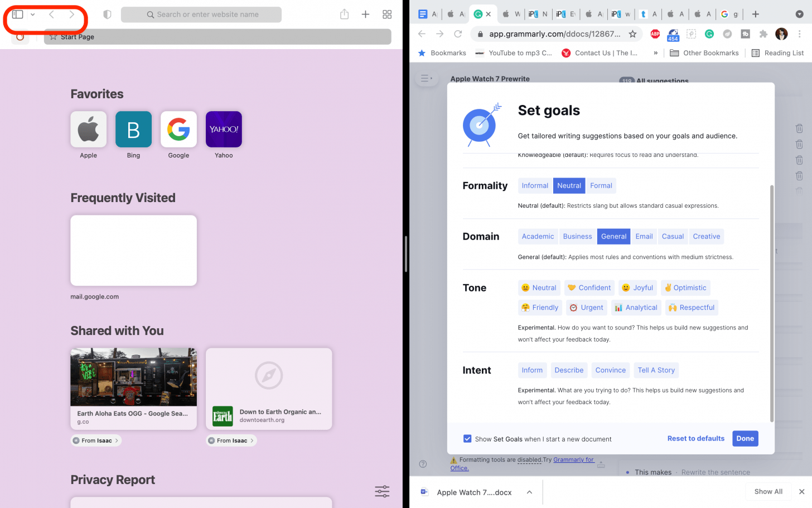Expand Safari sidebar dropdown chevron
Screen dimensions: 812x508
[x=33, y=15]
